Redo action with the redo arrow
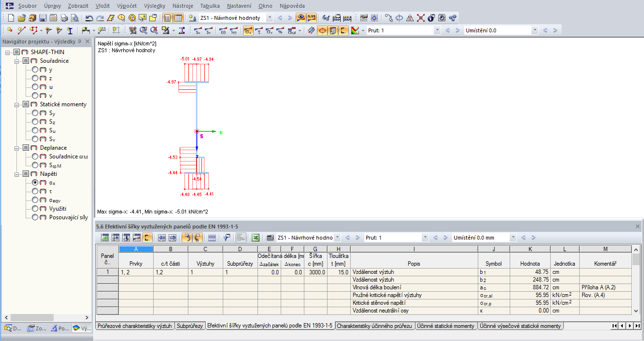Image resolution: width=644 pixels, height=341 pixels. tap(100, 18)
